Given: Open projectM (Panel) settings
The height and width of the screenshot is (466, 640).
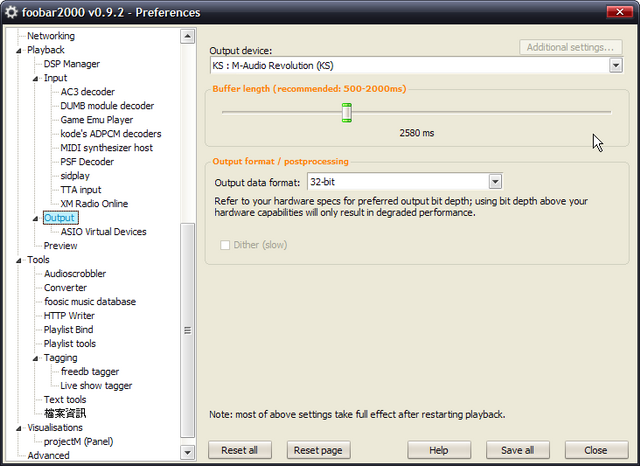Looking at the screenshot, I should (x=79, y=442).
